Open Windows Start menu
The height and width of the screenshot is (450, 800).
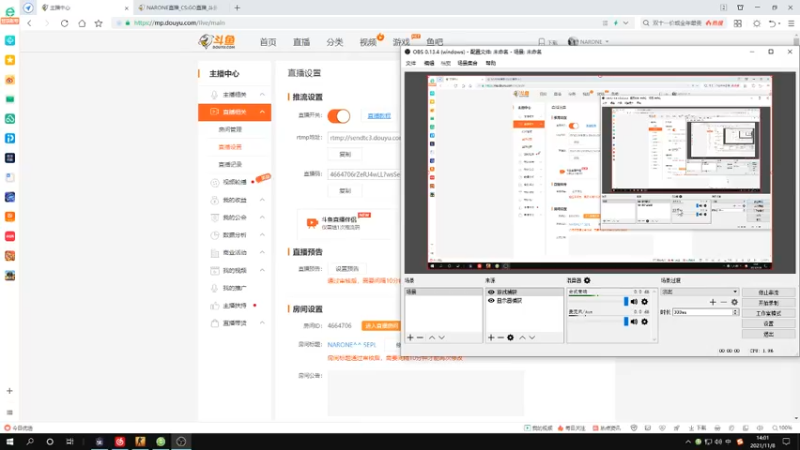[10, 441]
